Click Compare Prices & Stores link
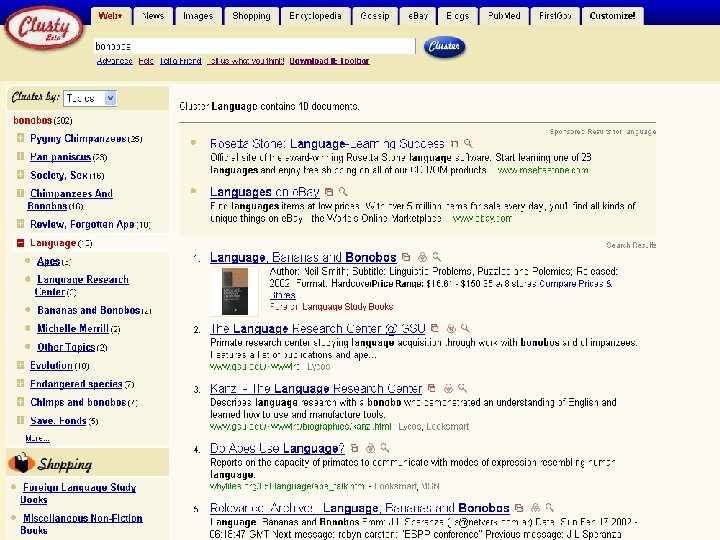Image resolution: width=720 pixels, height=540 pixels. (x=442, y=289)
